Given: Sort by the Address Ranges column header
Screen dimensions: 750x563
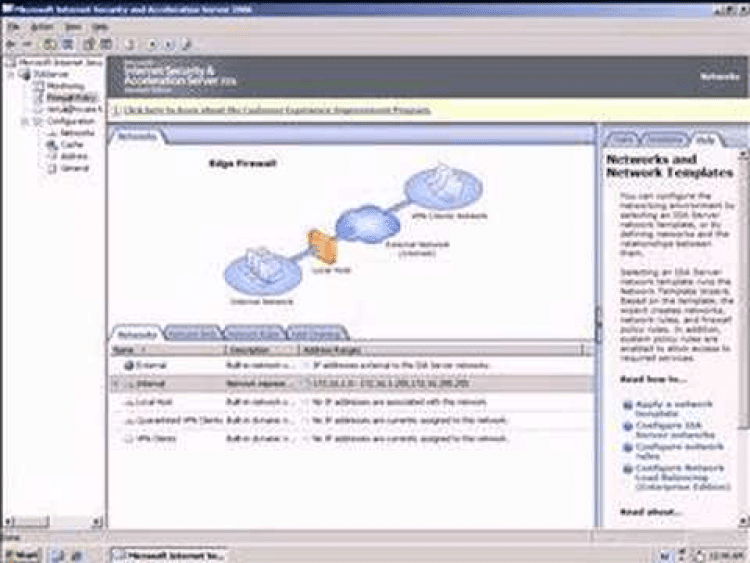Looking at the screenshot, I should (x=441, y=350).
